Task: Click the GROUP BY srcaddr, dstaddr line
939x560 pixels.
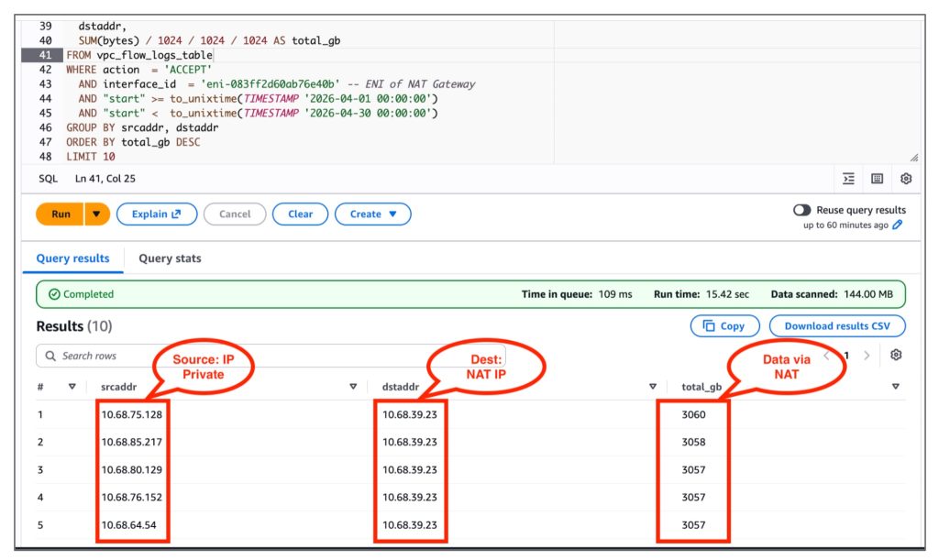Action: (142, 127)
